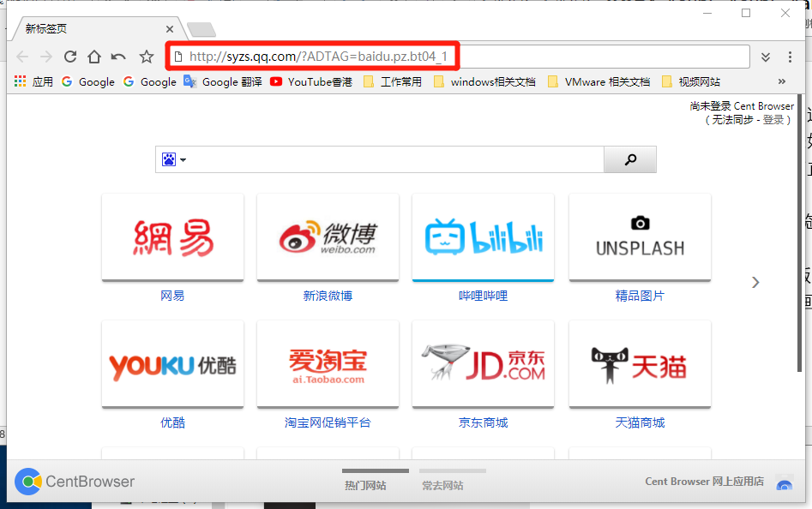Click the 新浪微博 caption link
812x509 pixels.
328,296
